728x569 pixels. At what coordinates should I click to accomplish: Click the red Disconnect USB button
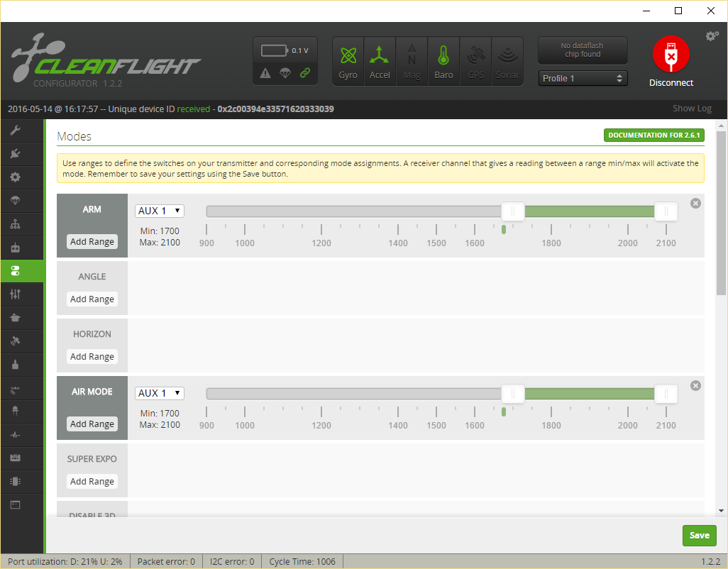click(671, 54)
